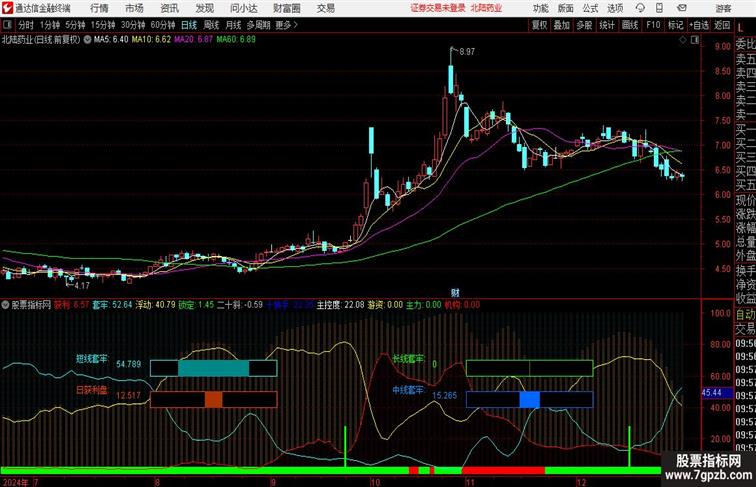The width and height of the screenshot is (756, 487).
Task: Switch to 60分钟 period tab
Action: tap(163, 25)
